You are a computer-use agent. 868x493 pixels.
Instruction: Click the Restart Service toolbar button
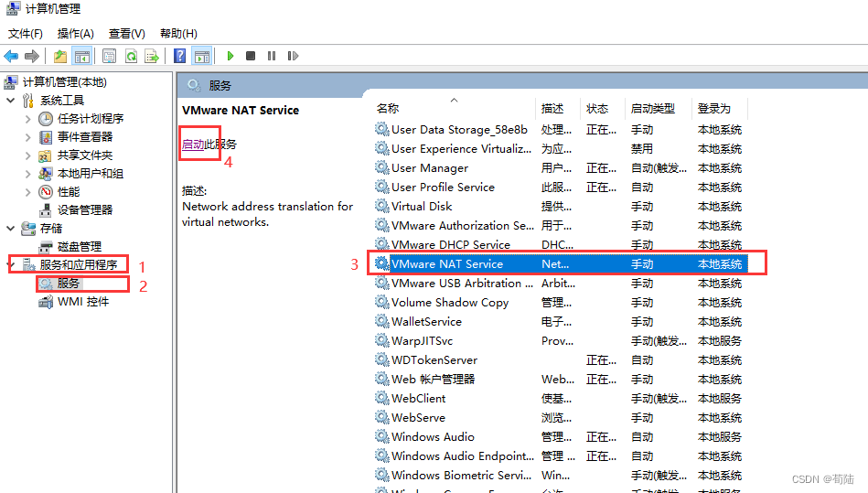293,56
